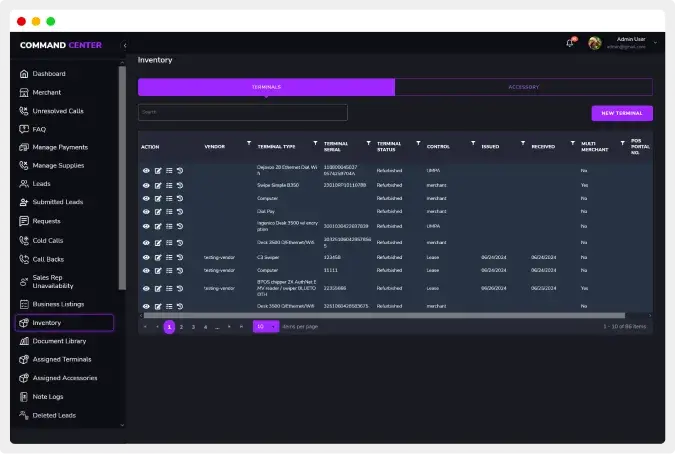This screenshot has height=454, width=675.
Task: Click the edit icon for Swipe Simple B350
Action: tap(157, 185)
